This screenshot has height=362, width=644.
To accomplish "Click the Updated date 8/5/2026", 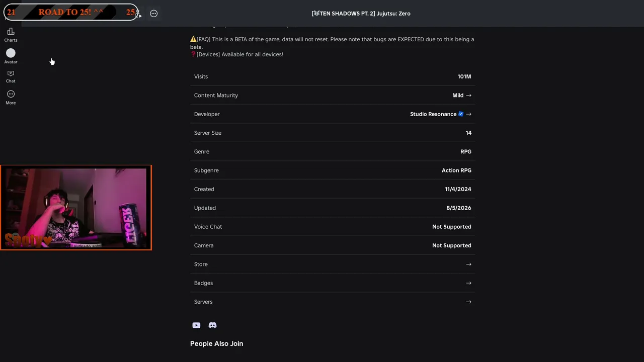I will pos(459,208).
